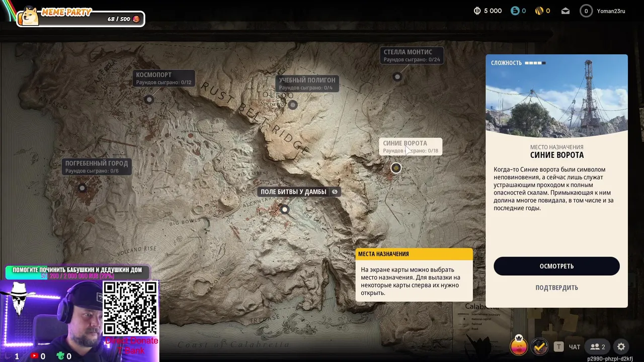This screenshot has width=644, height=362.
Task: Click the session code p2990-phzpl-d2kfj
Action: coord(610,358)
